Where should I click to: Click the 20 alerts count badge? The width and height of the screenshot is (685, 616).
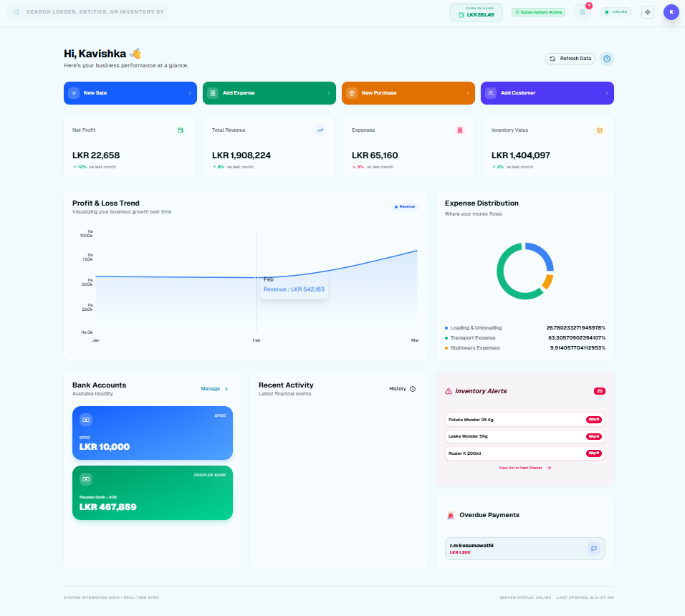pos(599,391)
